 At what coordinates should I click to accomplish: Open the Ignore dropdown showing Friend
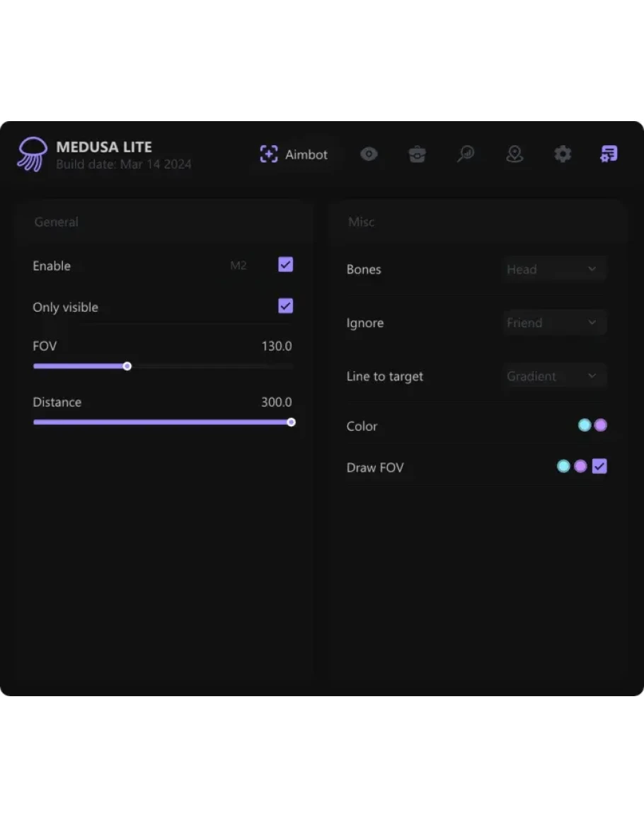(554, 323)
